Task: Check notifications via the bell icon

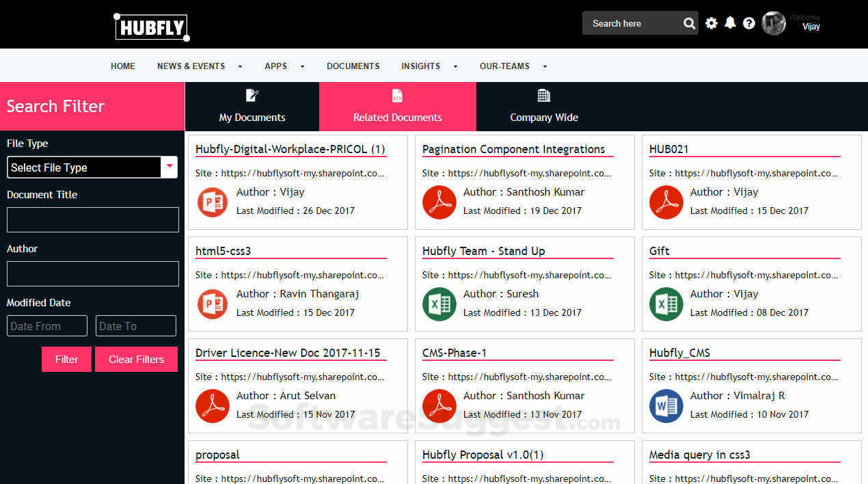Action: pyautogui.click(x=729, y=23)
